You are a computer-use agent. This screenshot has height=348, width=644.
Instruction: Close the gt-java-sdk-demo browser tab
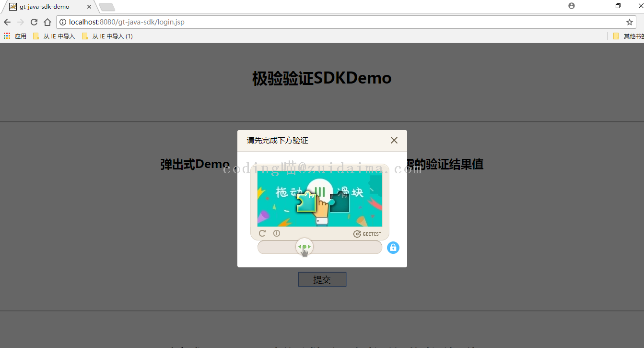89,7
